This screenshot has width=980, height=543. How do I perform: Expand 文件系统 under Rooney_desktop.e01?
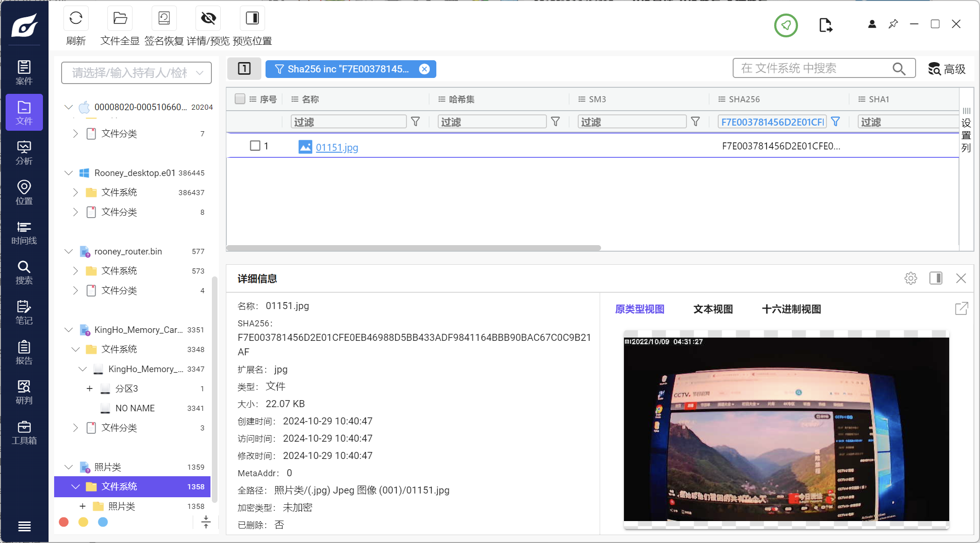tap(76, 192)
